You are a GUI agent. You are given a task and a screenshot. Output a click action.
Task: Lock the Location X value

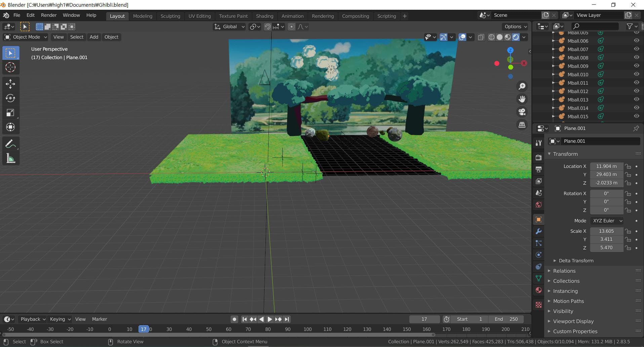click(x=628, y=166)
